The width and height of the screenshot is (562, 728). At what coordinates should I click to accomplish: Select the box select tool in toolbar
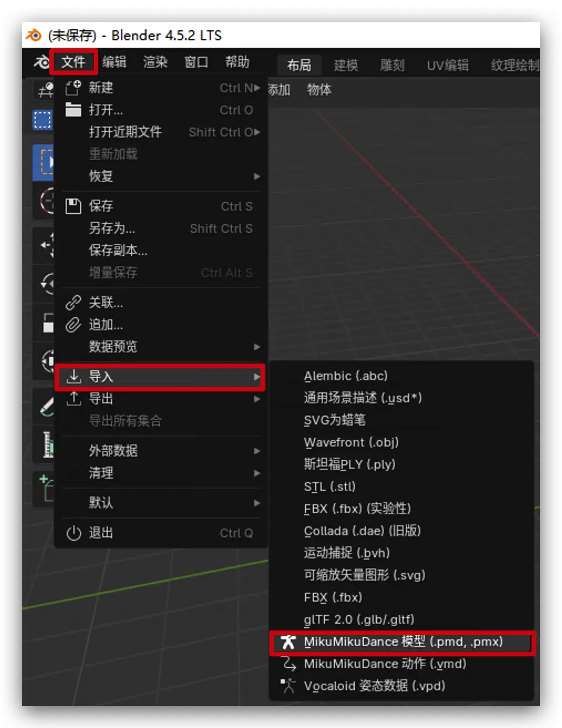tap(43, 120)
